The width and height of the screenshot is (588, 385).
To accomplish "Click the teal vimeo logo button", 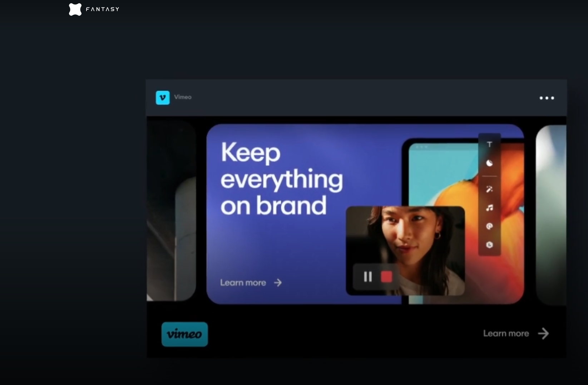I will [x=184, y=334].
